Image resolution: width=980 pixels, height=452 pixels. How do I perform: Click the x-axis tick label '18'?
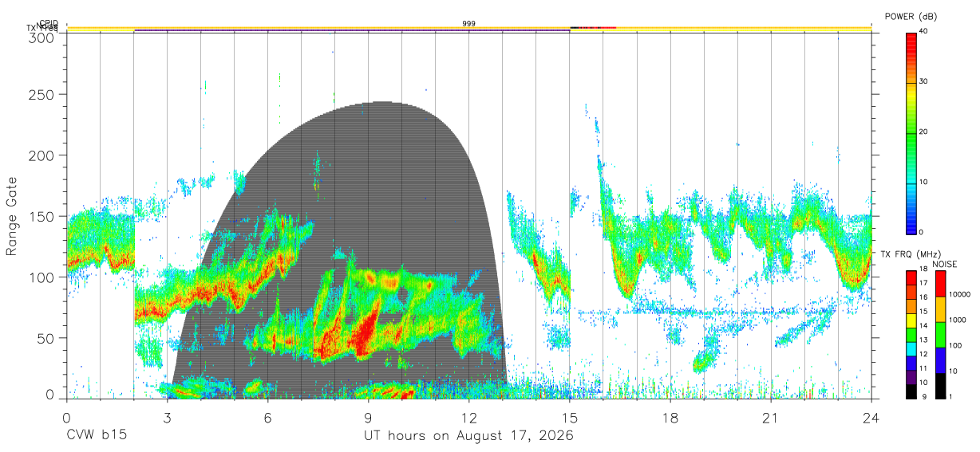(x=670, y=417)
